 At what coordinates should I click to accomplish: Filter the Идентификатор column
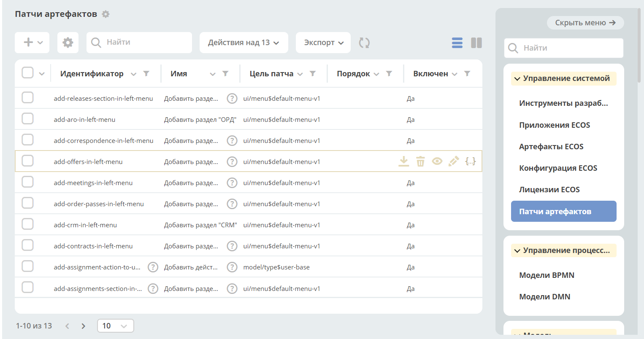pos(146,74)
